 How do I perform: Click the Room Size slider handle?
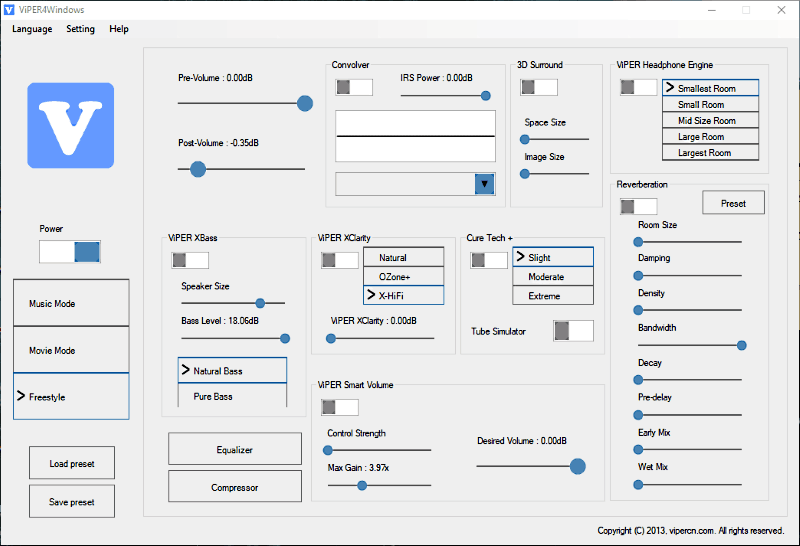coord(638,242)
